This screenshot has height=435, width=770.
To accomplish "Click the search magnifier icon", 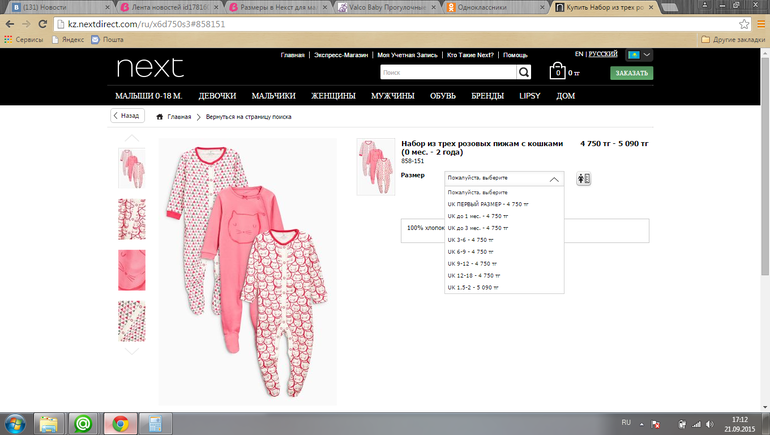I will click(x=524, y=72).
